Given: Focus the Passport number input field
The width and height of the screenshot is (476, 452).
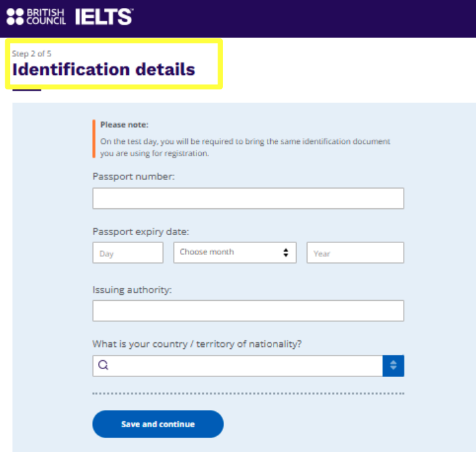Looking at the screenshot, I should 248,198.
